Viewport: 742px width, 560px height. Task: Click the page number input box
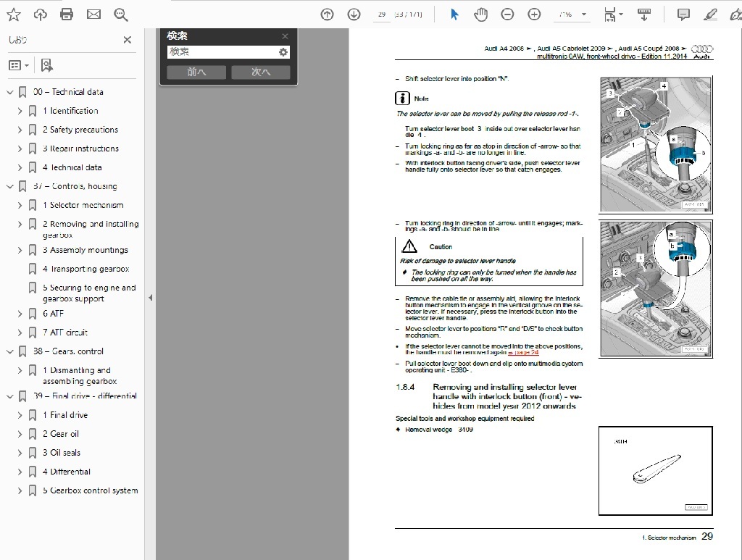382,14
